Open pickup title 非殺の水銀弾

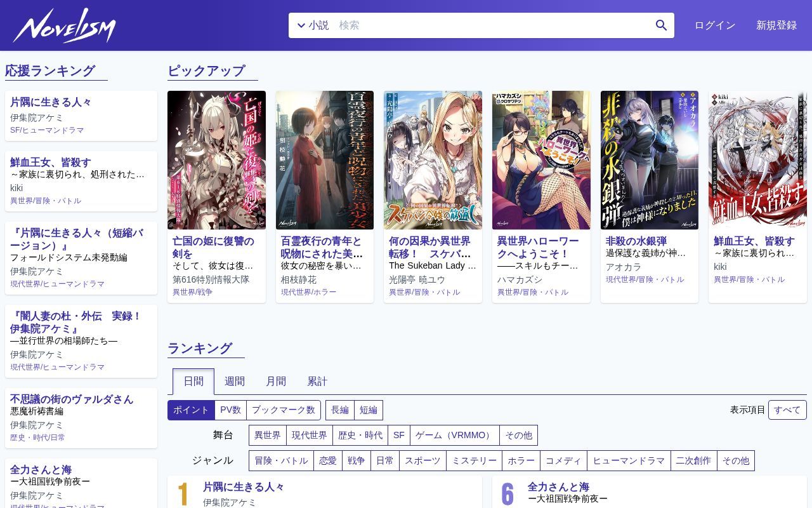pyautogui.click(x=636, y=241)
